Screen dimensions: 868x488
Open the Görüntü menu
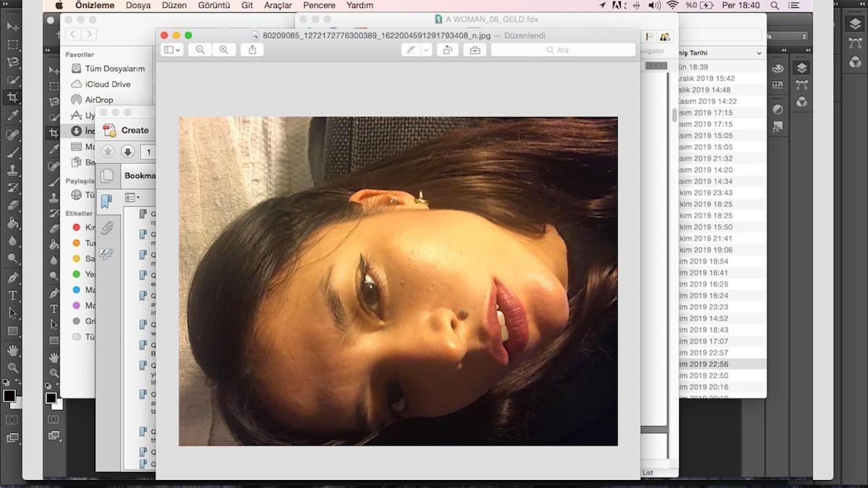214,5
